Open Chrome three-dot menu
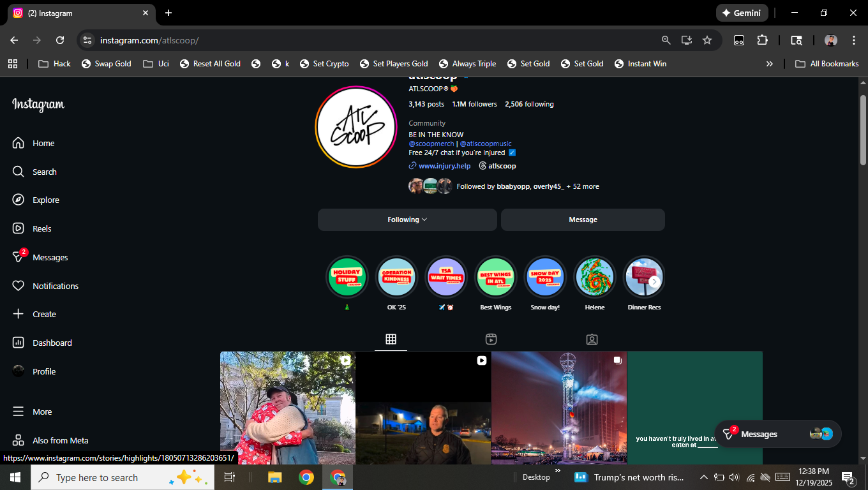868x490 pixels. point(854,40)
